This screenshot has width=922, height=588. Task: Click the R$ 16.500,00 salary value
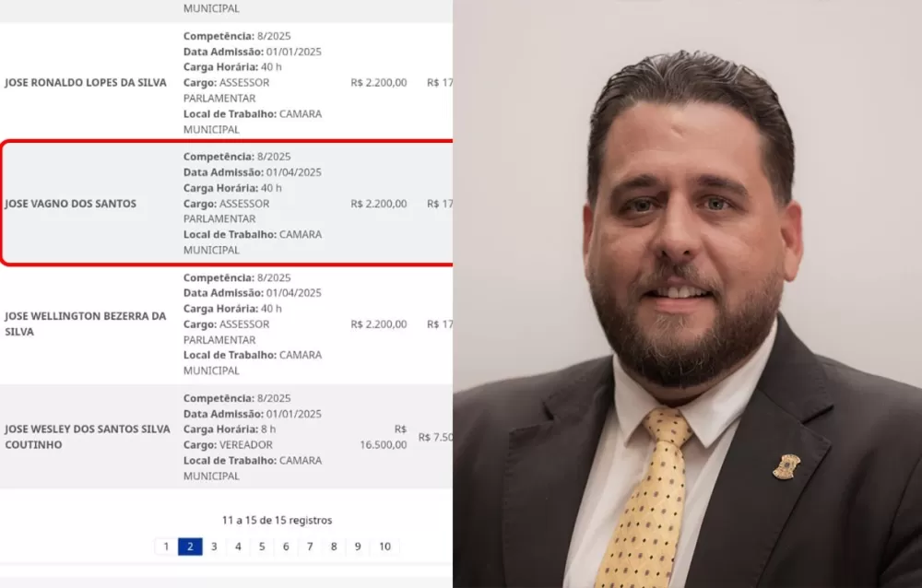384,437
